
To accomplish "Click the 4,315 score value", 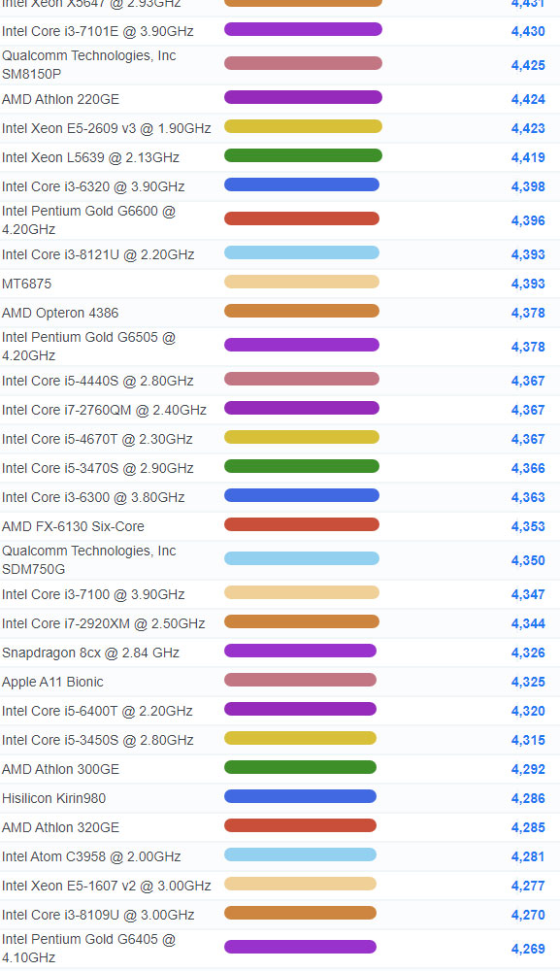I will pyautogui.click(x=528, y=741).
